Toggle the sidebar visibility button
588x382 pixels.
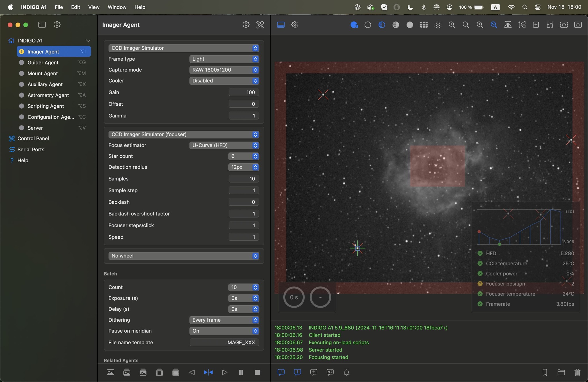(x=42, y=25)
